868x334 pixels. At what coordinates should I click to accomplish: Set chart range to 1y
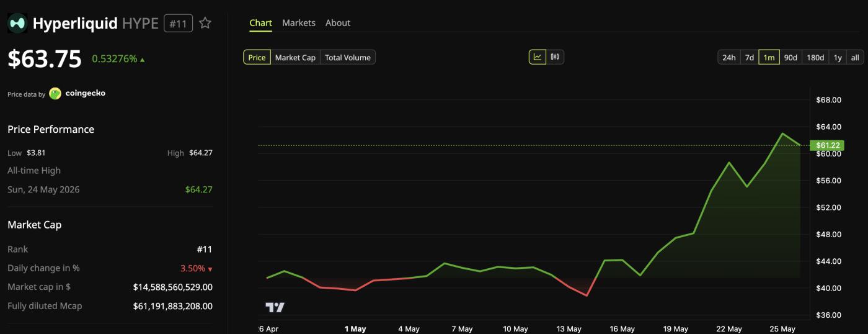[838, 57]
